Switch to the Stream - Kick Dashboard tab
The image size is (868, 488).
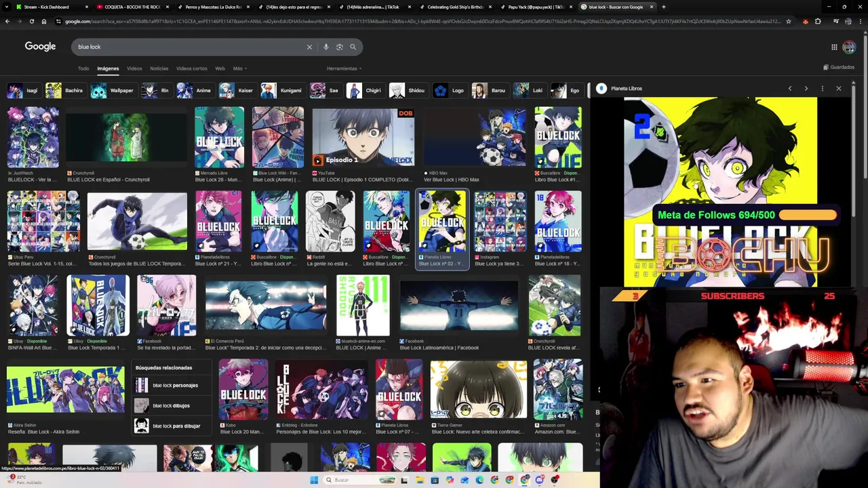point(51,7)
